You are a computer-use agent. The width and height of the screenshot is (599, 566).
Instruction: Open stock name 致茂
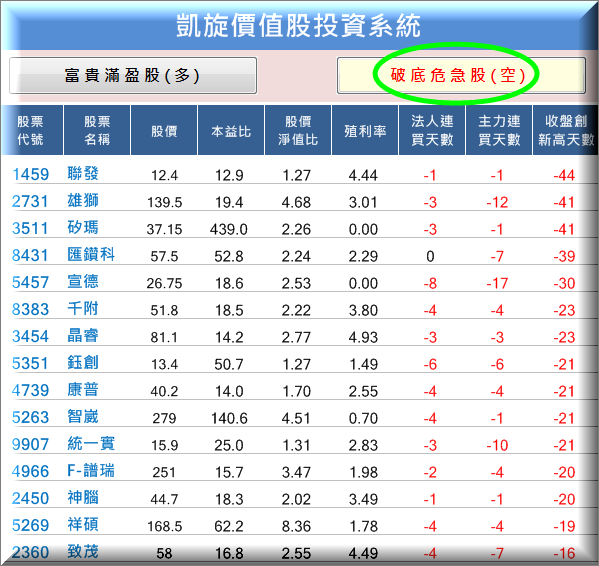[83, 551]
